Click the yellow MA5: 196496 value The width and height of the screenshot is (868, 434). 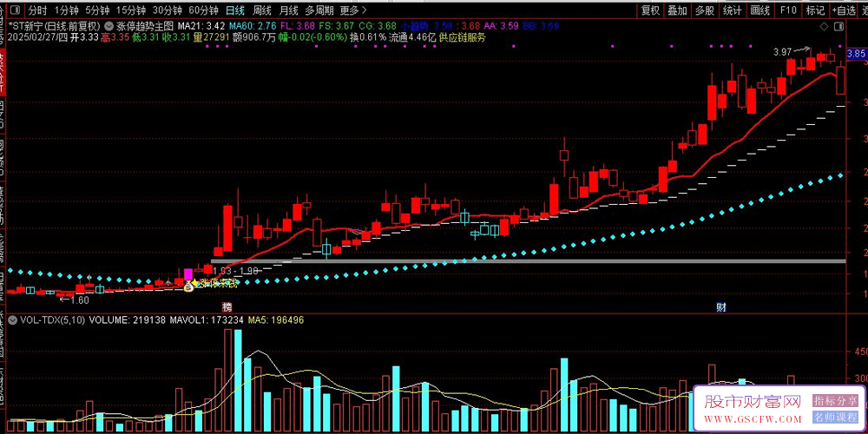coord(276,320)
